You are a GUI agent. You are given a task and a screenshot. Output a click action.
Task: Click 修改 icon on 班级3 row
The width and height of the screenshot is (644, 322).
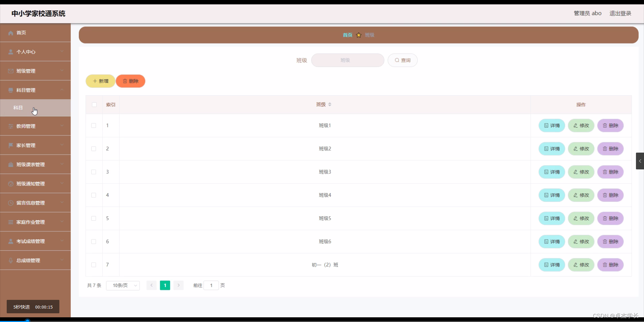point(581,172)
